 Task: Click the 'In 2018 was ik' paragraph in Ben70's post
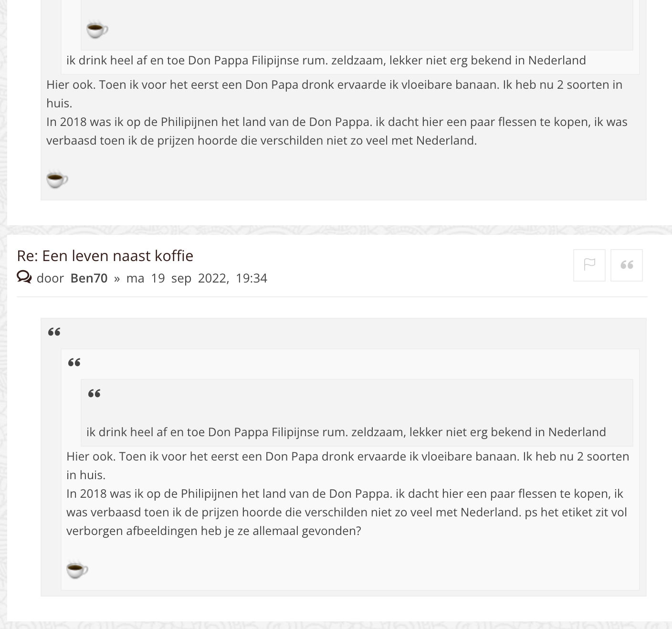point(344,494)
